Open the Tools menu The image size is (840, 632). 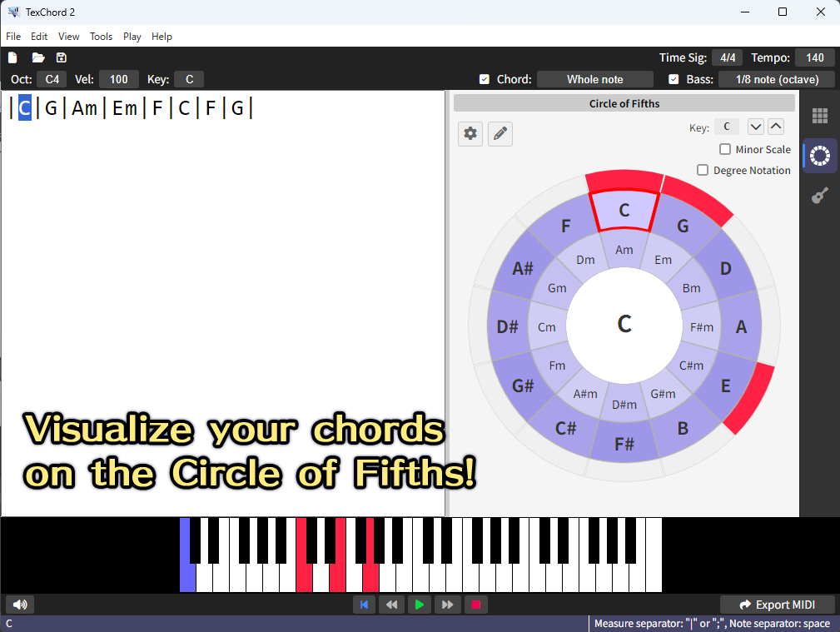(102, 37)
